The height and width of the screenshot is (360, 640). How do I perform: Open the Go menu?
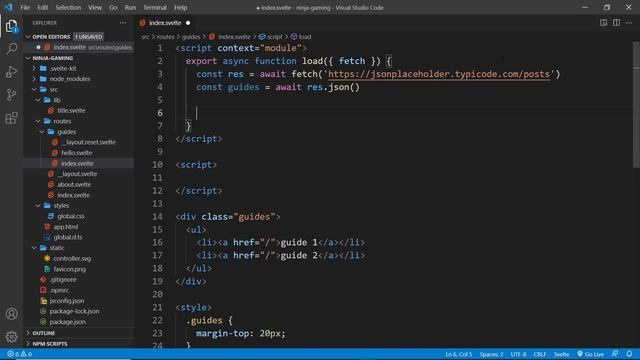113,7
